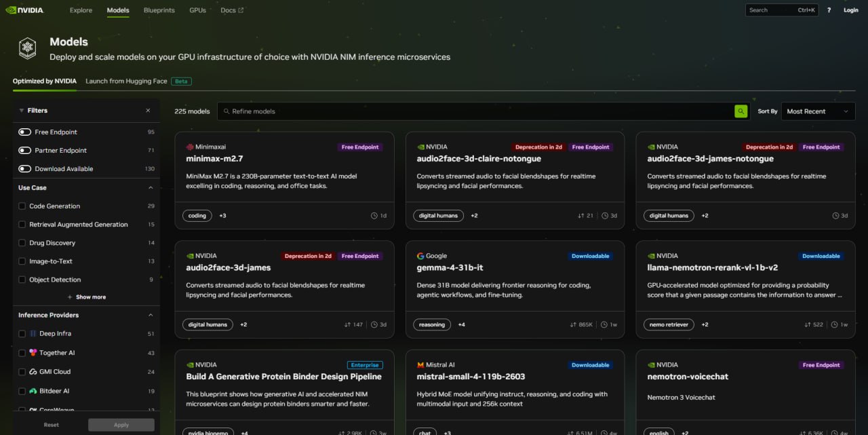Screen dimensions: 868x435
Task: Collapse the Use Case section
Action: pos(151,188)
